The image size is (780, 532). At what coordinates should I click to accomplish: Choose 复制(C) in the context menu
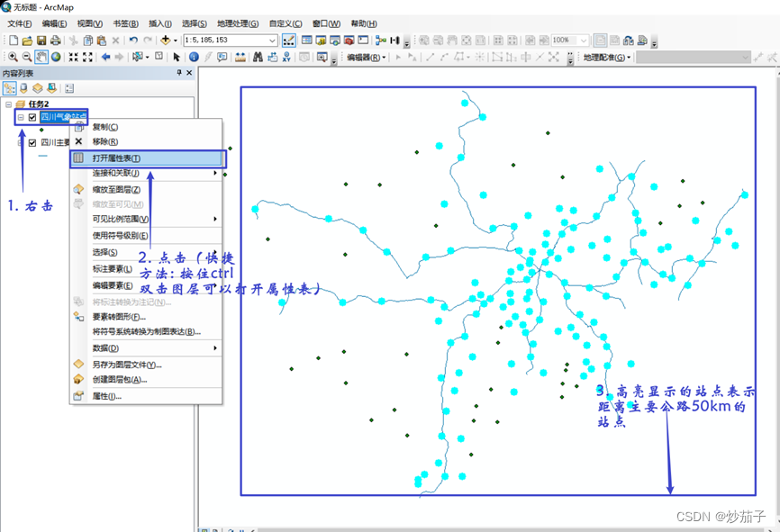click(146, 127)
